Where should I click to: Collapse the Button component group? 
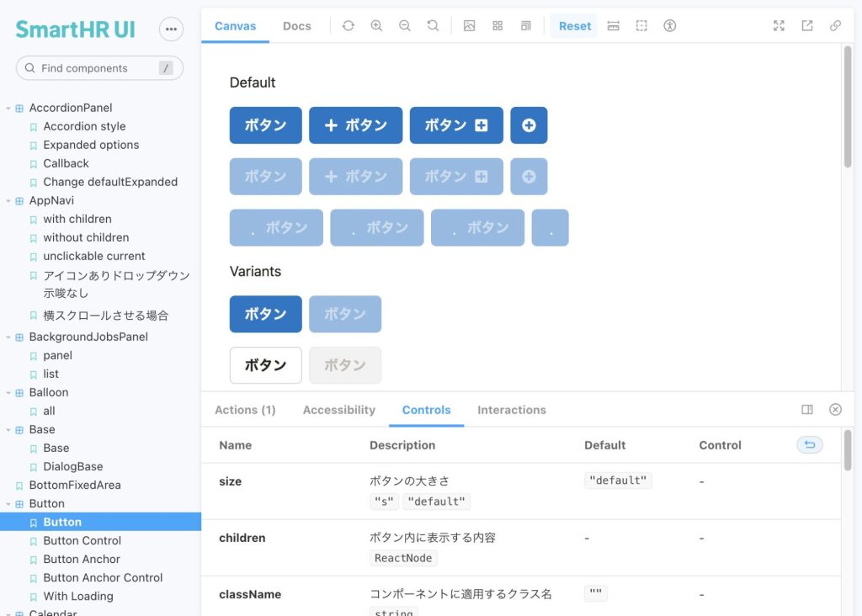point(8,503)
